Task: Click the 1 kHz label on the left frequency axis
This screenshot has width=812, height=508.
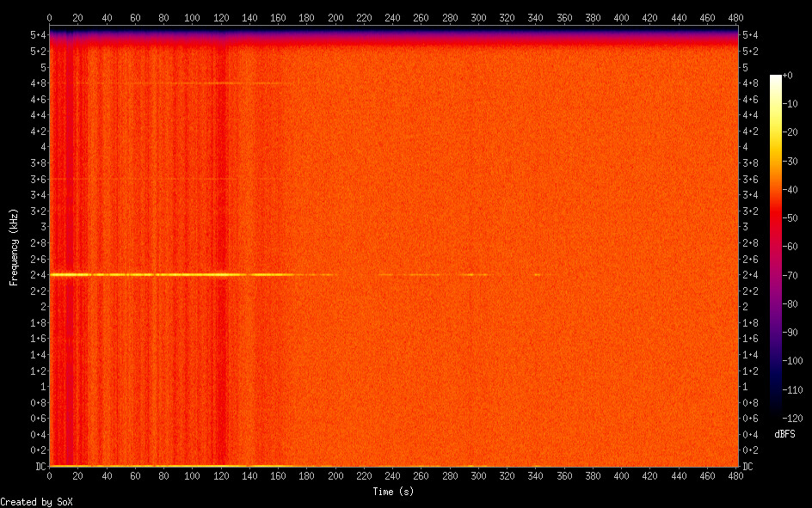Action: coord(41,387)
